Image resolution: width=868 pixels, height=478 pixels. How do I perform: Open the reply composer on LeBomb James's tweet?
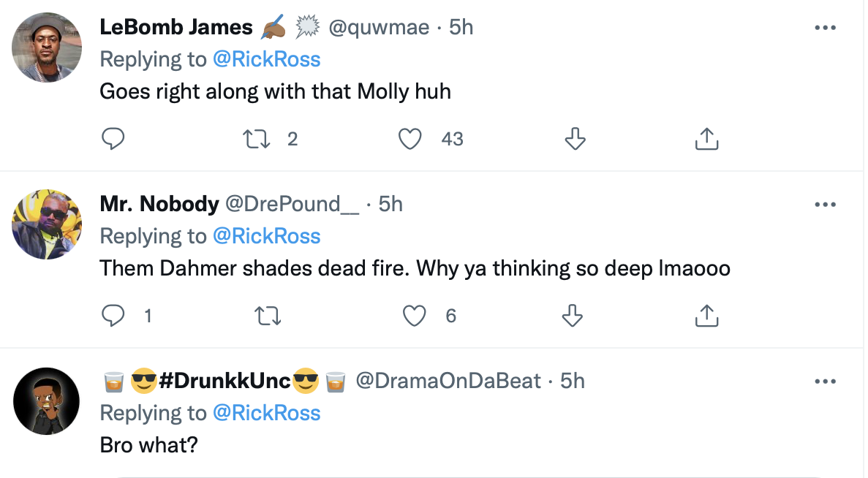tap(113, 138)
